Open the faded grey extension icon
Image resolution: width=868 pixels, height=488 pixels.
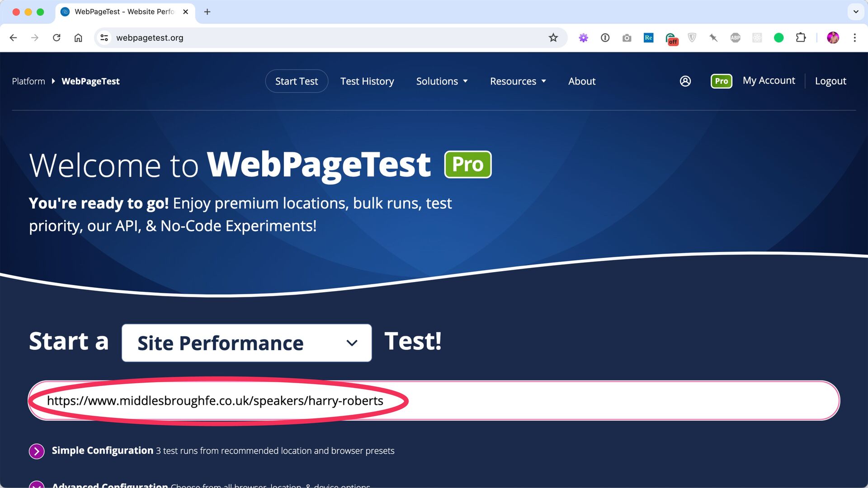(757, 38)
